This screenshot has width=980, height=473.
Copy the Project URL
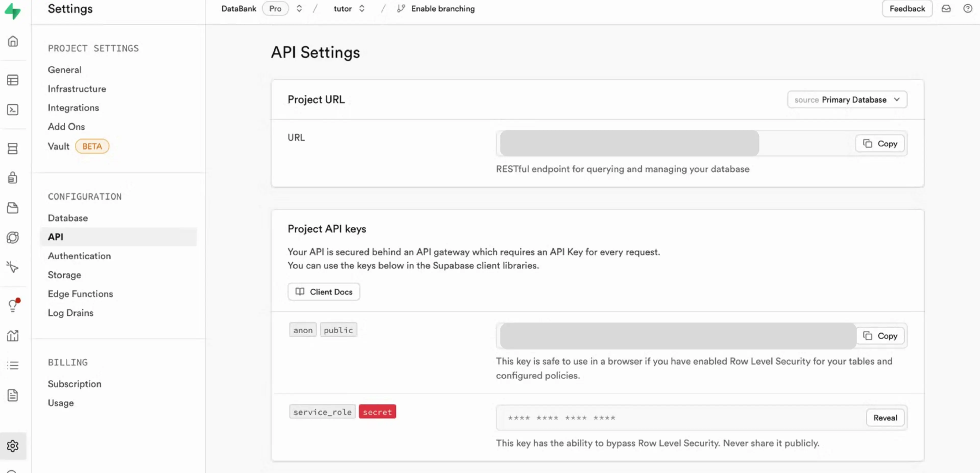881,143
